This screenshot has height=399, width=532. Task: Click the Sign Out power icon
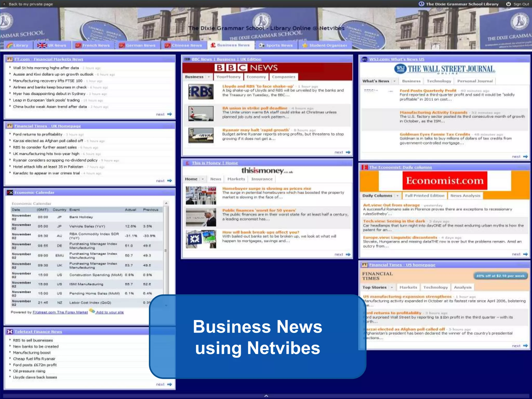tap(508, 4)
